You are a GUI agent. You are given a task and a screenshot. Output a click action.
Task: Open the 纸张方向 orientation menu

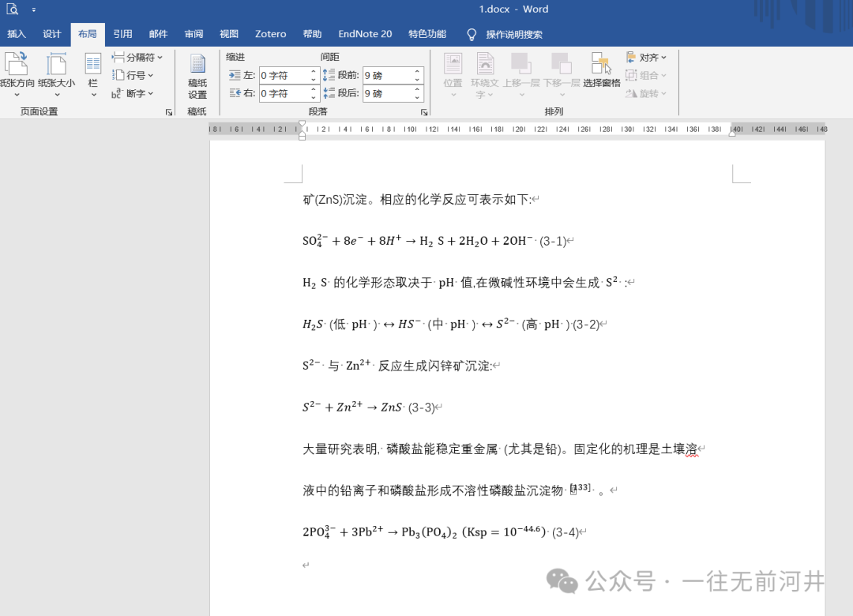(x=16, y=75)
